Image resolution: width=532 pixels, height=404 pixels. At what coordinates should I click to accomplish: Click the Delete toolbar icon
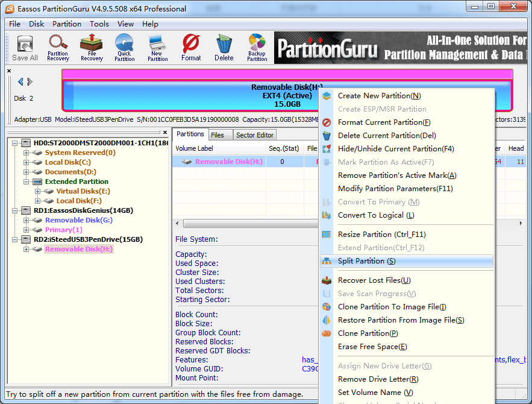point(224,48)
